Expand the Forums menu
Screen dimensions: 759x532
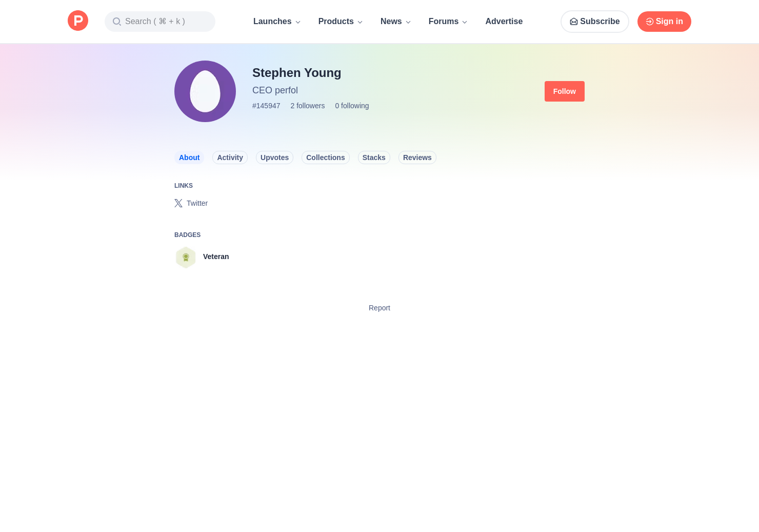448,22
